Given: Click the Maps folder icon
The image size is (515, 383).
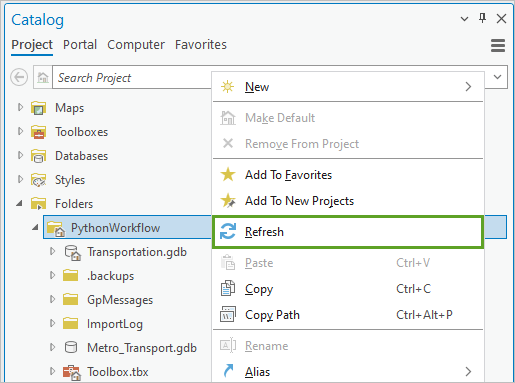Looking at the screenshot, I should click(38, 108).
